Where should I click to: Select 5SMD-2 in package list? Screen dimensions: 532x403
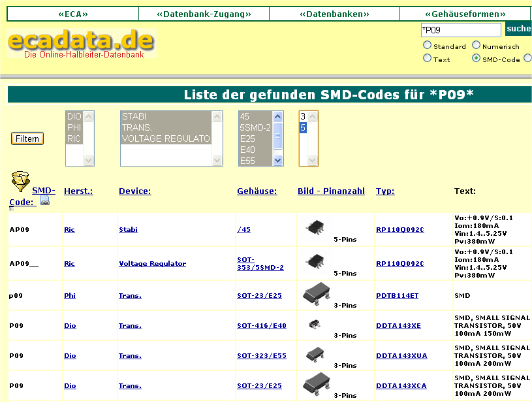click(255, 127)
